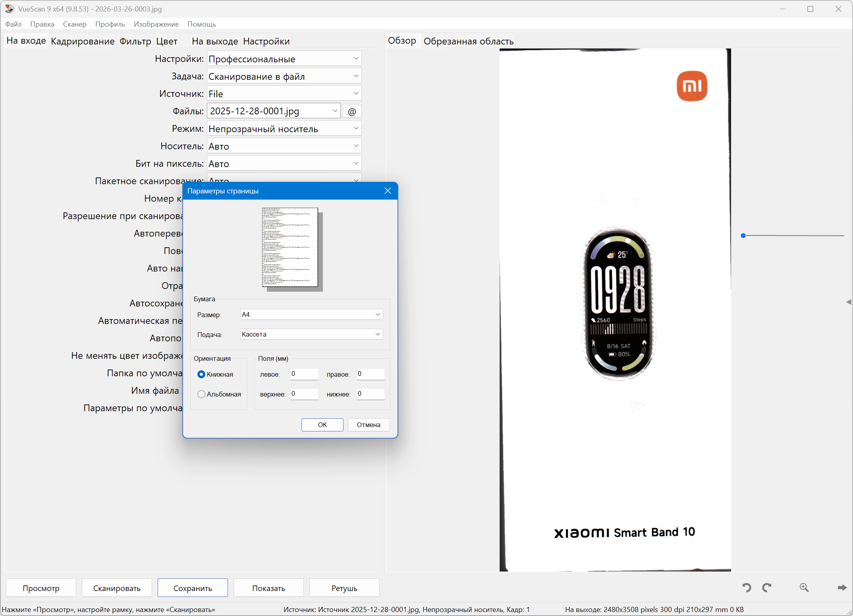Close the Параметры страницы dialog via X
Image resolution: width=853 pixels, height=616 pixels.
pos(388,191)
